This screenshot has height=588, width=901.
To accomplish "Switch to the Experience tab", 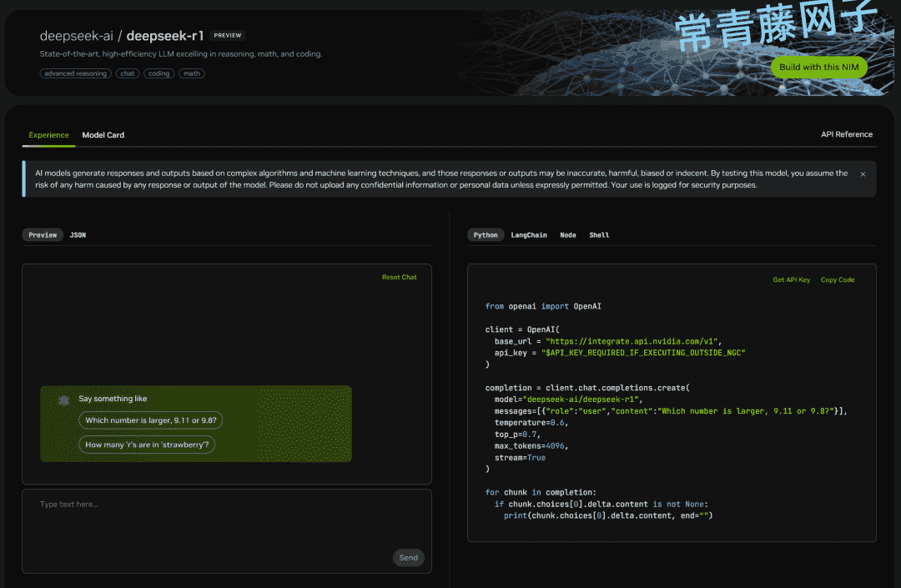I will coord(49,135).
